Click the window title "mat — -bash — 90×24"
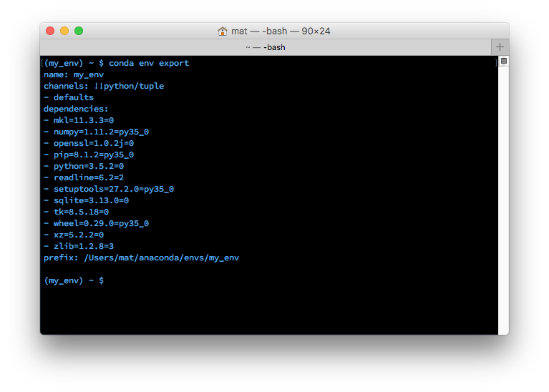Image resolution: width=549 pixels, height=392 pixels. point(281,31)
